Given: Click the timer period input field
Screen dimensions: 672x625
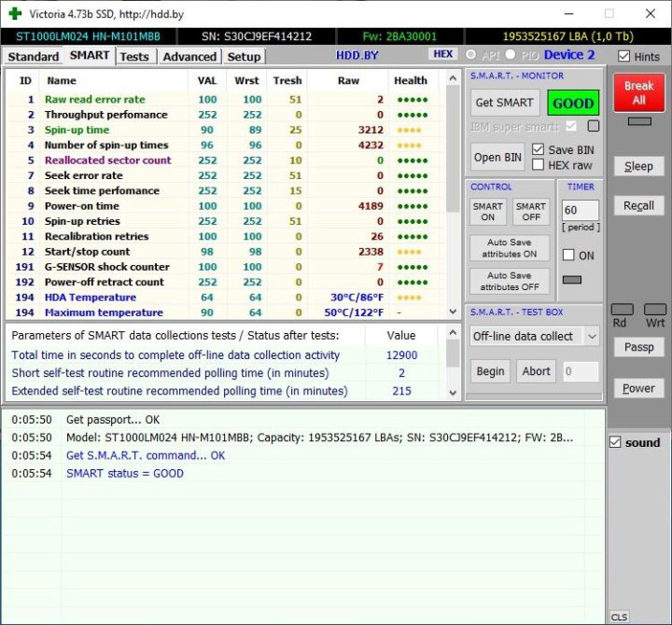Looking at the screenshot, I should click(581, 211).
